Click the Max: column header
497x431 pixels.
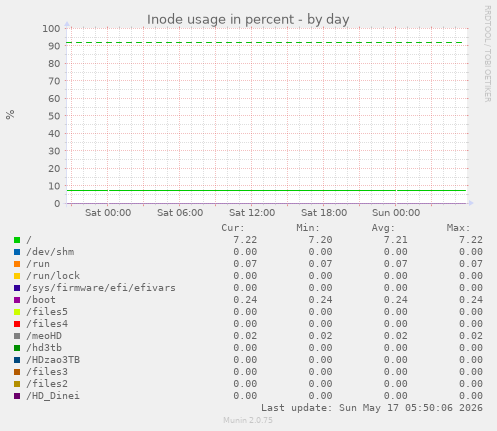(x=459, y=228)
